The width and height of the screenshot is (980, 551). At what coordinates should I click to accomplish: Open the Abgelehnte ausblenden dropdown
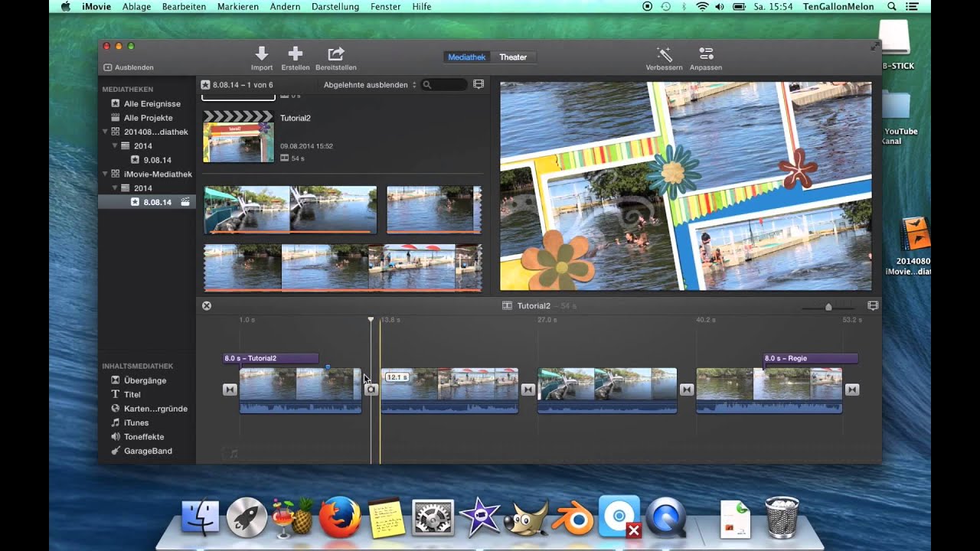[370, 85]
